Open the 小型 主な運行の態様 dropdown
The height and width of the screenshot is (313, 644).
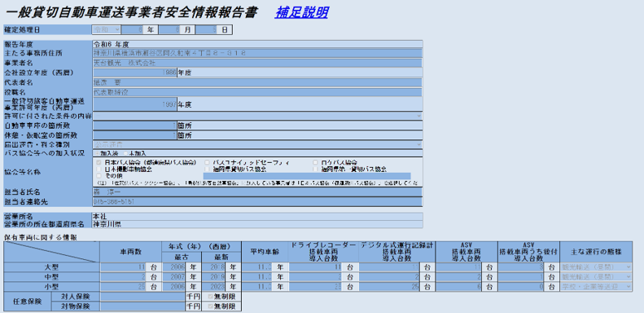point(596,287)
